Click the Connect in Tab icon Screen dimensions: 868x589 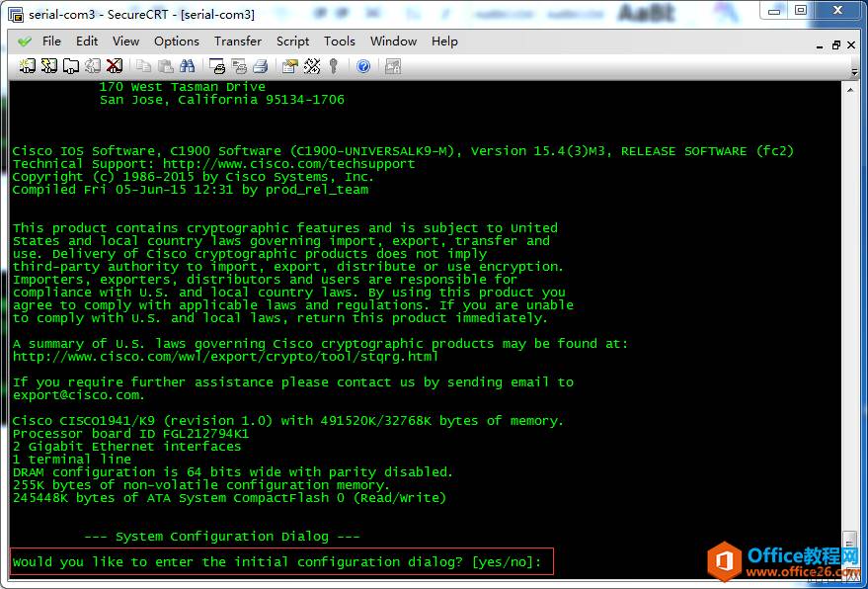[x=71, y=66]
